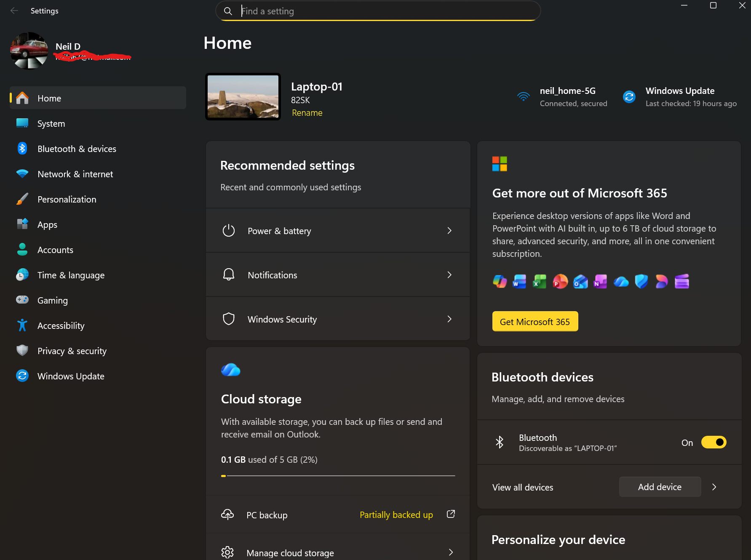Select Bluetooth & devices in sidebar
The width and height of the screenshot is (751, 560).
pyautogui.click(x=98, y=149)
